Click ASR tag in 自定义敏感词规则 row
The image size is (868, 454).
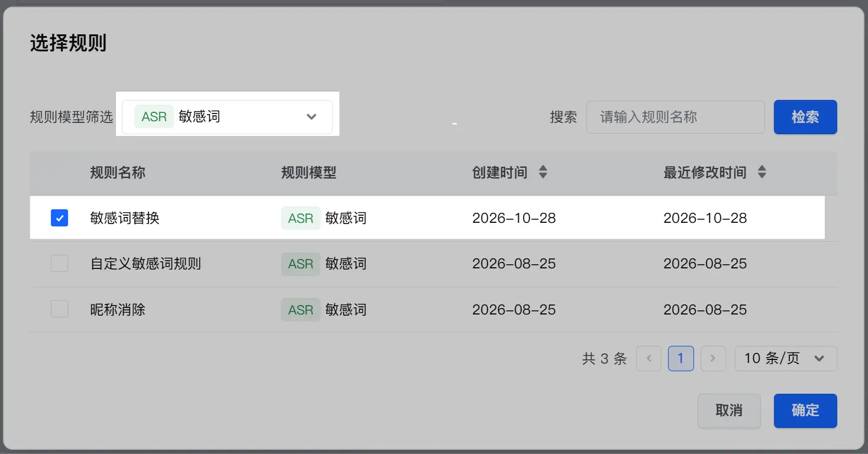(x=301, y=264)
